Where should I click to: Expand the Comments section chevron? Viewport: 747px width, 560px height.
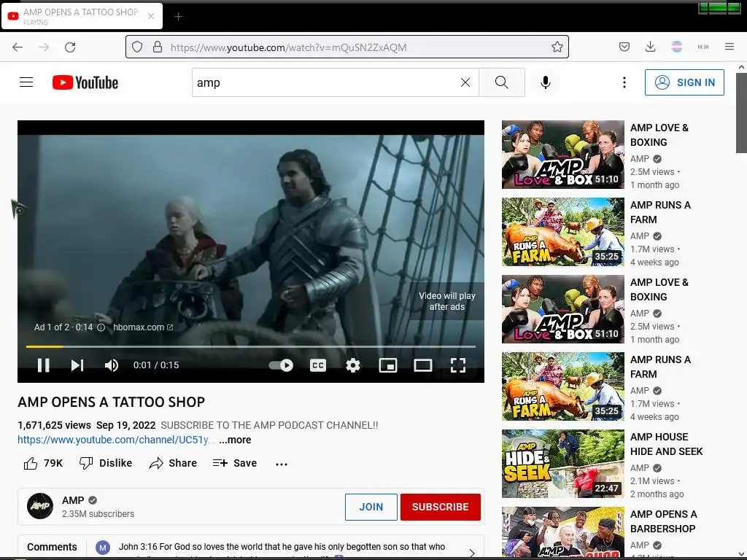pos(472,553)
